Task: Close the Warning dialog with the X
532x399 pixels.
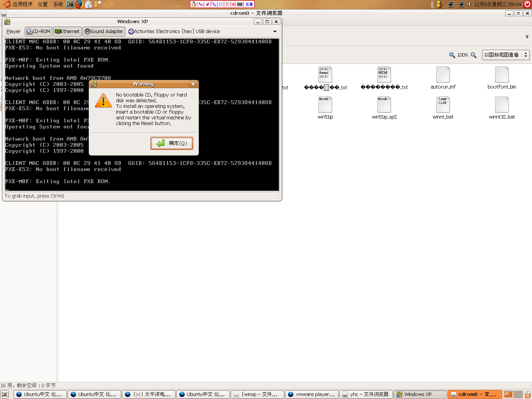Action: (x=193, y=84)
